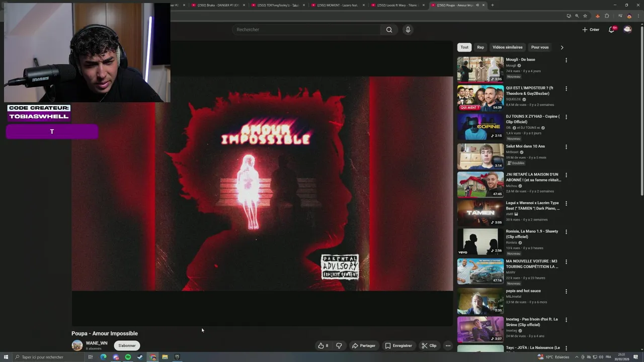This screenshot has width=644, height=362.
Task: Open a new browser tab
Action: [492, 5]
